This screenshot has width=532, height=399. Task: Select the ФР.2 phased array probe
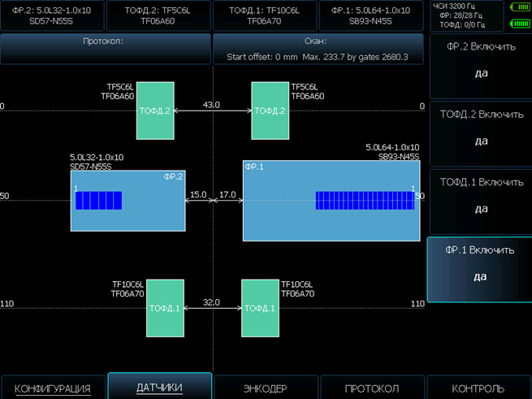pyautogui.click(x=128, y=201)
